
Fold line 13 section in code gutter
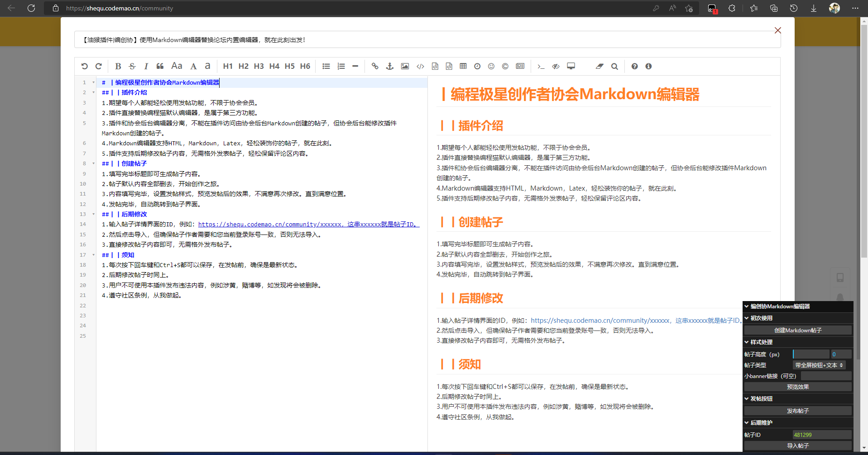pos(94,214)
